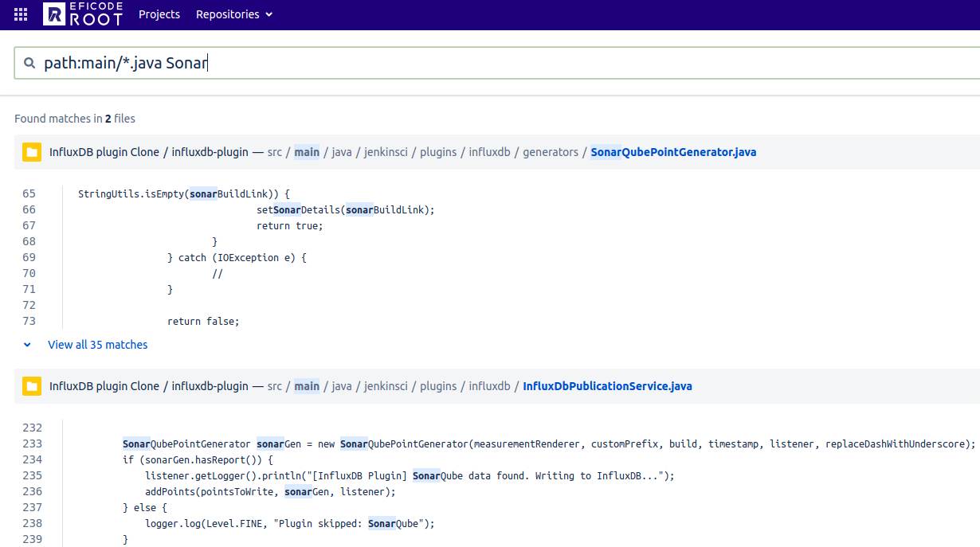This screenshot has width=980, height=547.
Task: Open SonarQubePointGenerator.java file link
Action: (673, 152)
